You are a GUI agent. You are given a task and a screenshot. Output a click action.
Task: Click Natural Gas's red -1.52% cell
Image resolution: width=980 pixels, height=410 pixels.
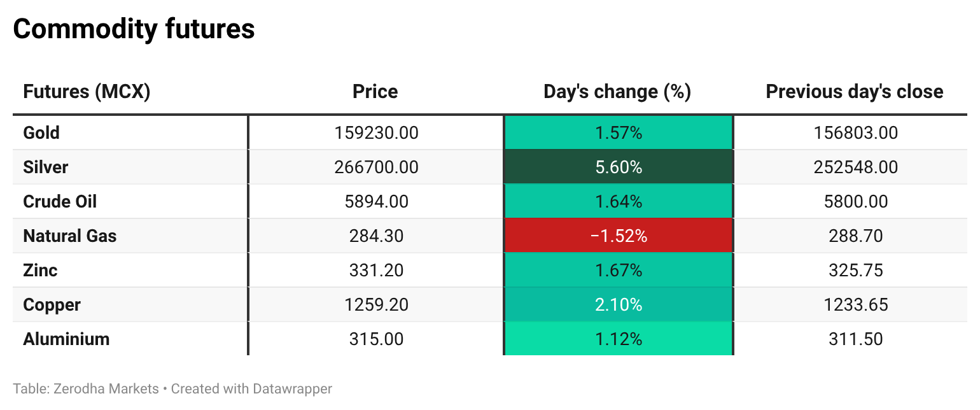pos(618,236)
